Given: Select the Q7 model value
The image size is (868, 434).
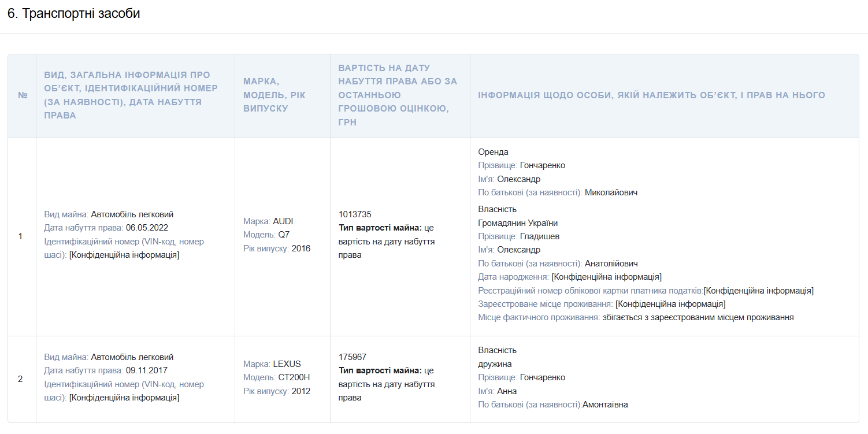Looking at the screenshot, I should coord(284,235).
